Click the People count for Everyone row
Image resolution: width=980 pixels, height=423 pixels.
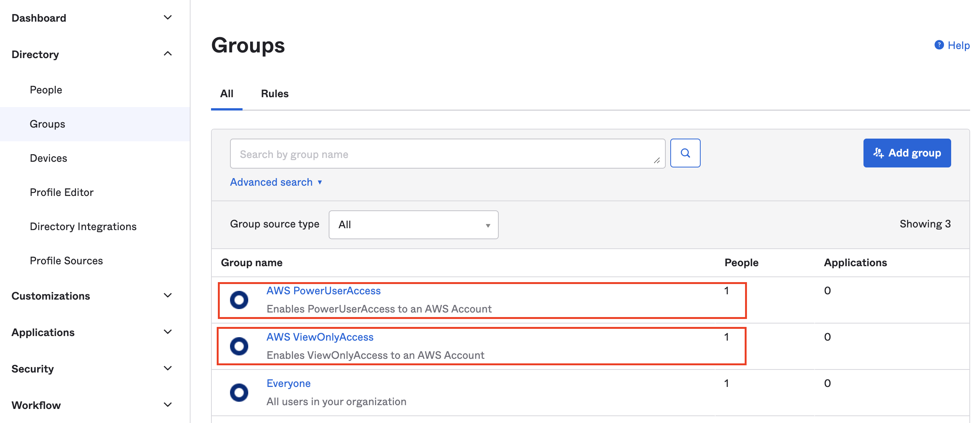coord(726,384)
